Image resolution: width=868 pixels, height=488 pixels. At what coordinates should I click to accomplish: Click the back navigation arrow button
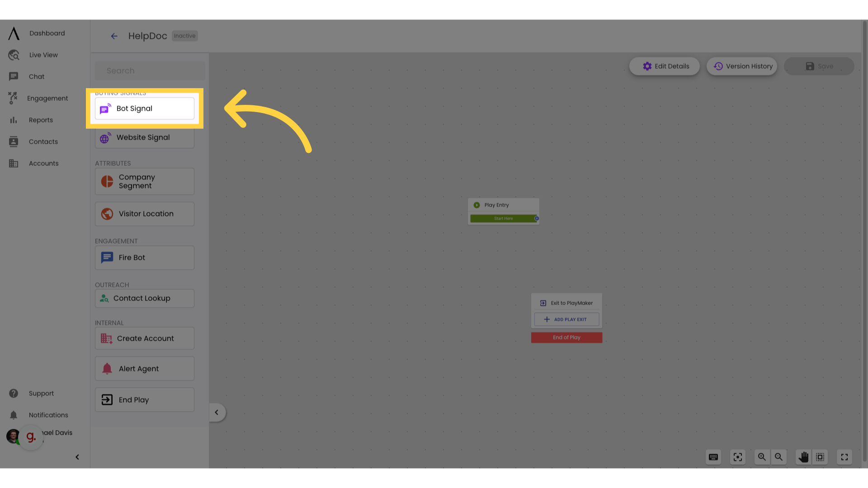(114, 36)
